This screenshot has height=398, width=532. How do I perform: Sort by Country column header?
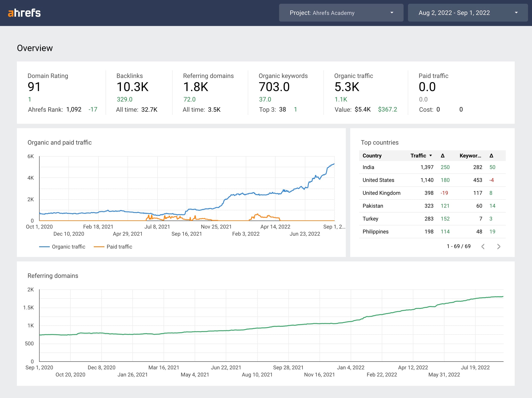pos(372,155)
